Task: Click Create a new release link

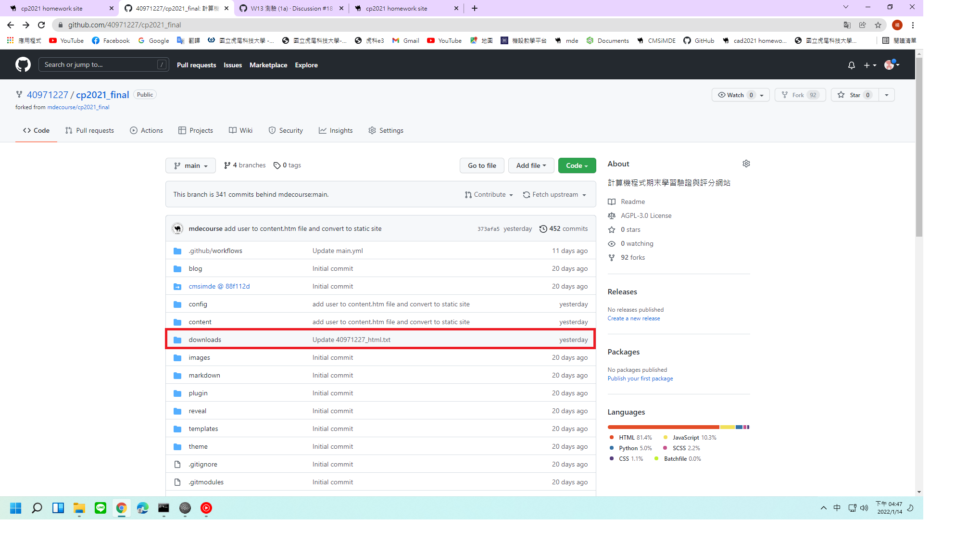Action: [x=633, y=318]
